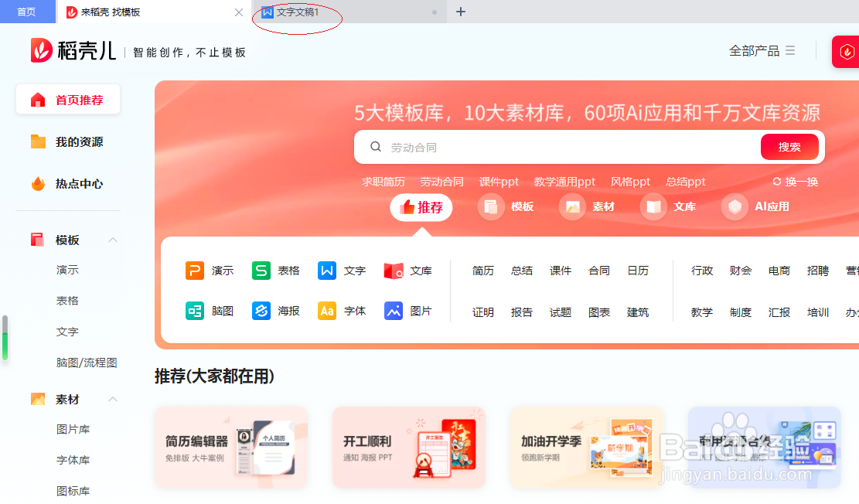Click inside the 劳动合同 search input field

541,146
